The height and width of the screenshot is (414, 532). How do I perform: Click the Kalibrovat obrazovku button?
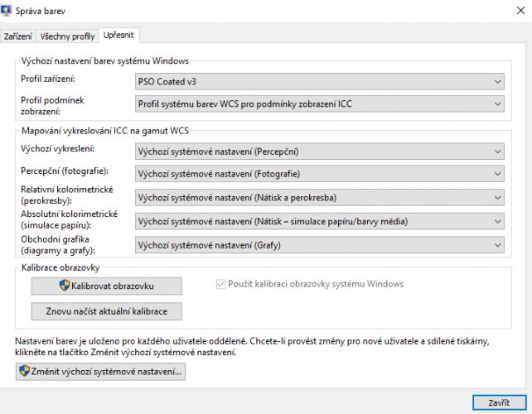click(x=107, y=286)
